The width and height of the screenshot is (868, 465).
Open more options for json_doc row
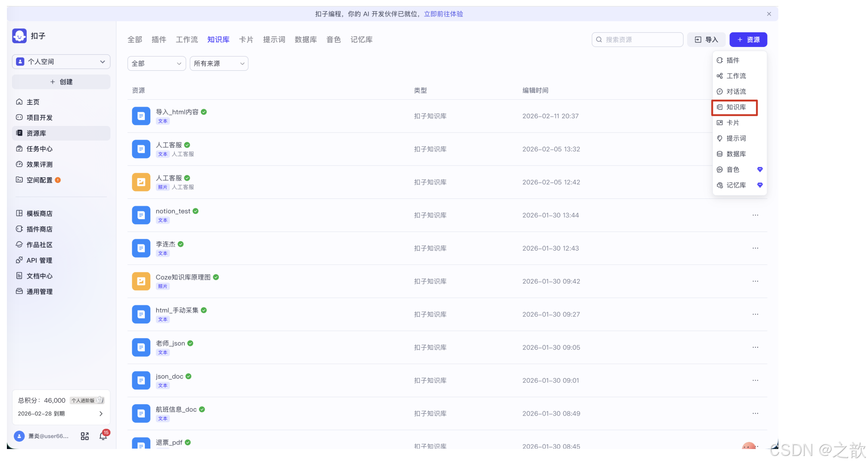[755, 380]
